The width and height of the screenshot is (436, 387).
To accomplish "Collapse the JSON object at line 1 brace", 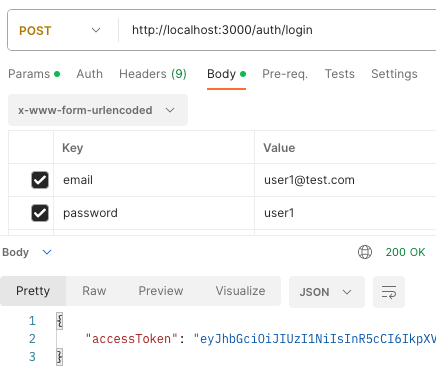I will coord(59,321).
